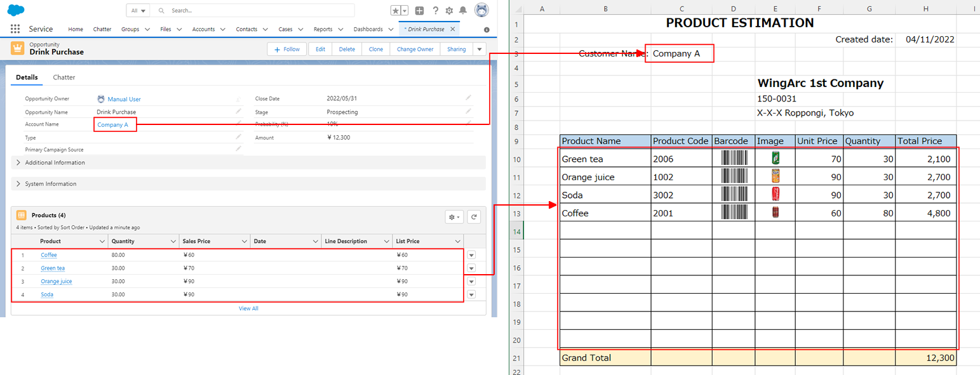Open the Groups tab dropdown chevron
The width and height of the screenshot is (980, 375).
coord(147,29)
